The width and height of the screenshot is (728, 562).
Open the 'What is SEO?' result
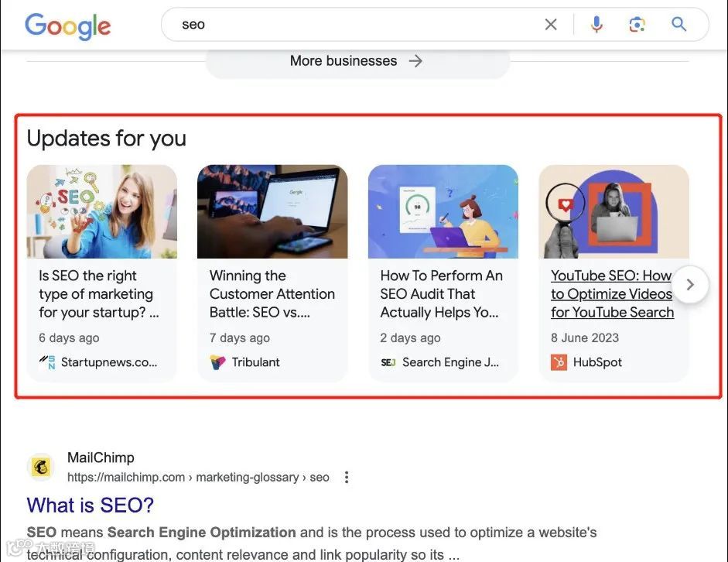90,505
